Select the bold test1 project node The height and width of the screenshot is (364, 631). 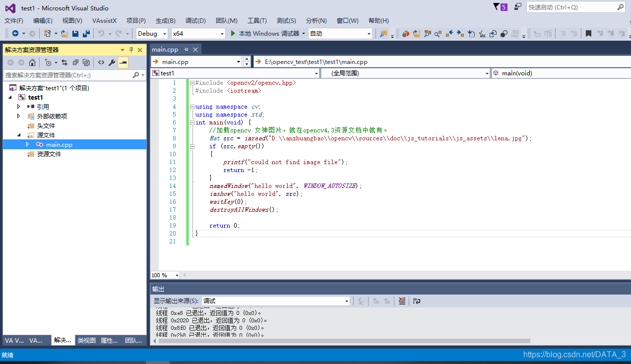(x=36, y=97)
